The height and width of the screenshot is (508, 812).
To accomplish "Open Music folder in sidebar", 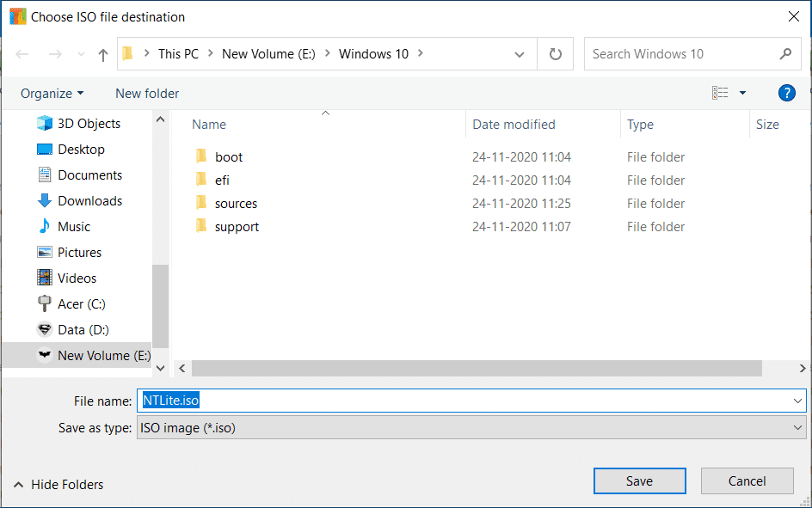I will pos(74,227).
